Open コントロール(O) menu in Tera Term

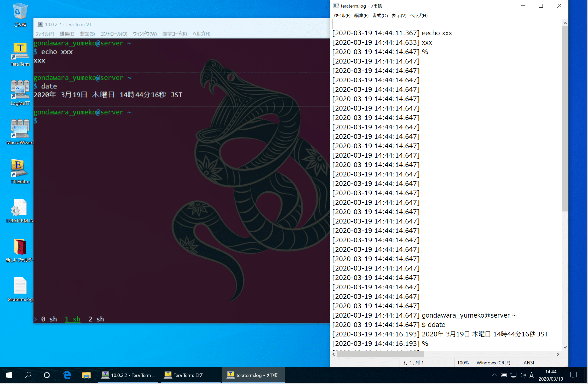pos(114,34)
